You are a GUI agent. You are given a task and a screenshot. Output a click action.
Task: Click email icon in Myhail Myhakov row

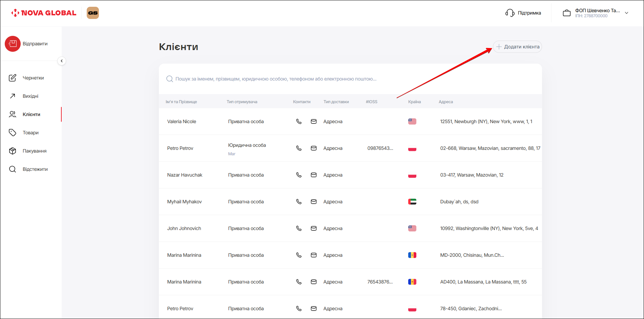point(314,202)
